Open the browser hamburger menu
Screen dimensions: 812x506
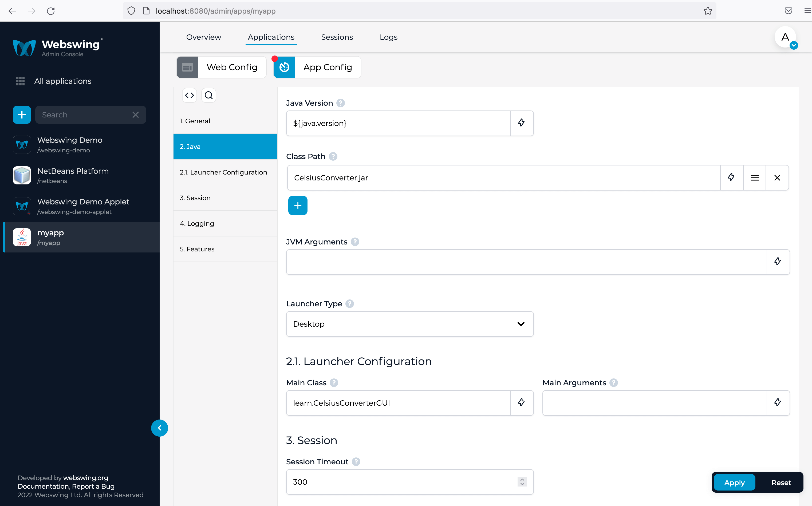coord(807,11)
